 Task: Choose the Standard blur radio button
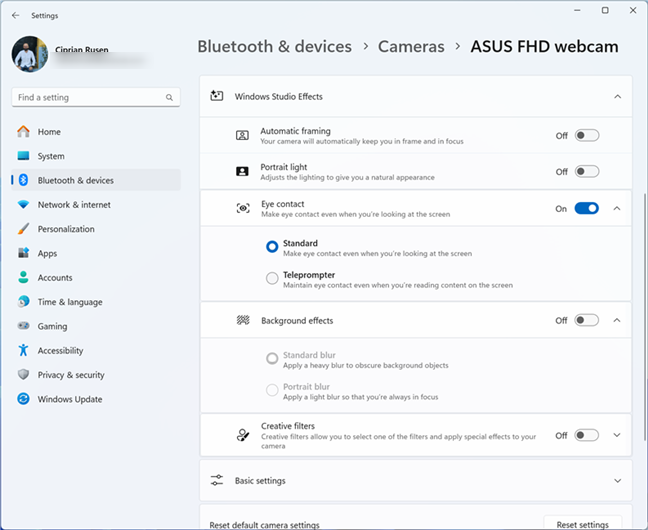tap(272, 358)
